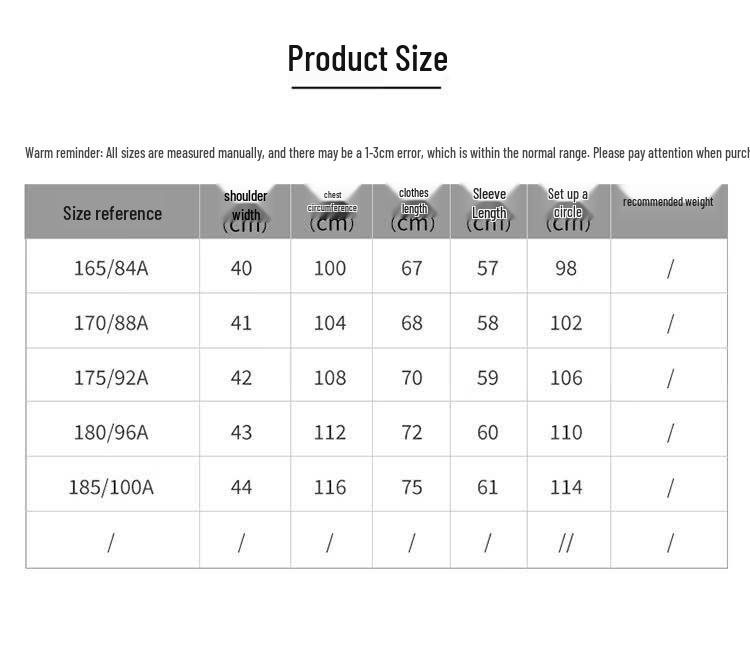Select the shoulder width value 40
This screenshot has width=750, height=672.
pyautogui.click(x=241, y=268)
